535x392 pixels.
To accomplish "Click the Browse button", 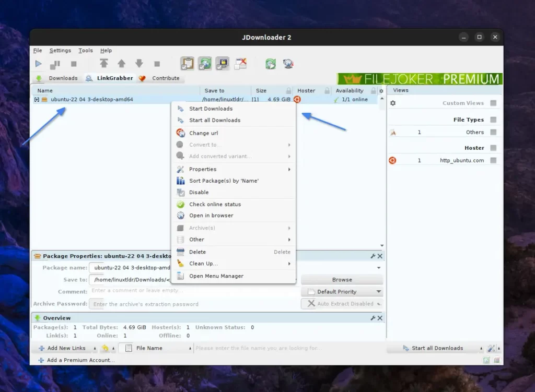I will click(342, 280).
